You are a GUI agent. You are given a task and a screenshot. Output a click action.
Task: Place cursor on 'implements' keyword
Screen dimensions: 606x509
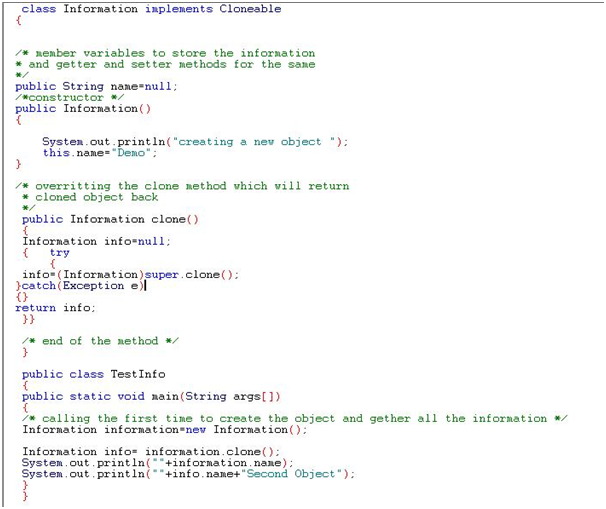point(179,9)
